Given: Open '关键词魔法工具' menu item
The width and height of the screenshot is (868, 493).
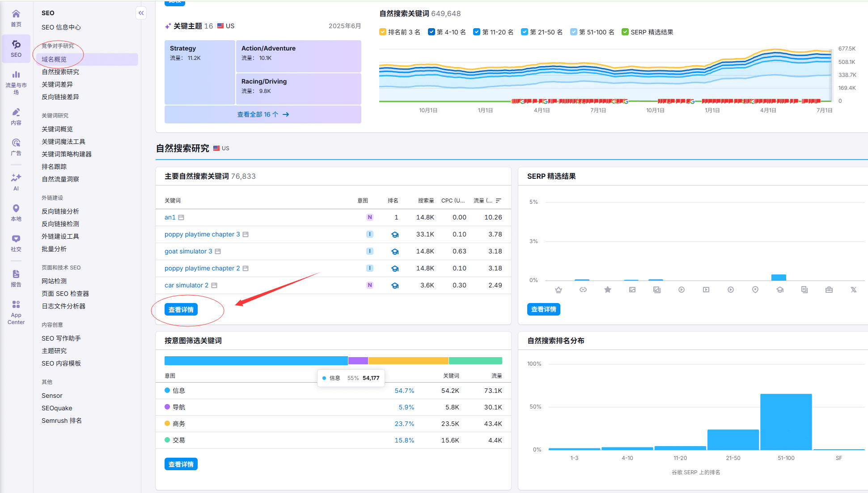Looking at the screenshot, I should [x=64, y=142].
